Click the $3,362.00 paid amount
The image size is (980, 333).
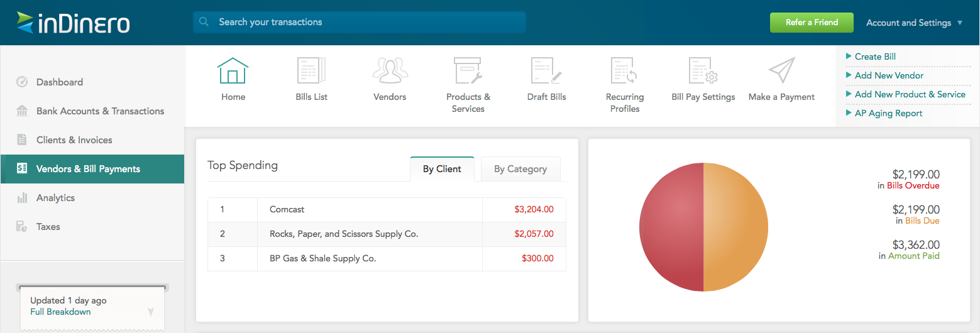pyautogui.click(x=916, y=244)
